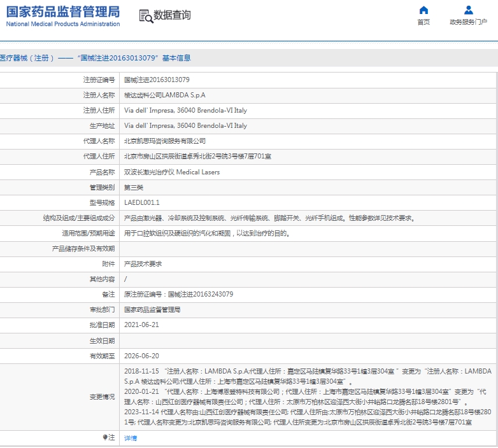Click the 批准日期 row label
The width and height of the screenshot is (498, 448).
pyautogui.click(x=102, y=325)
